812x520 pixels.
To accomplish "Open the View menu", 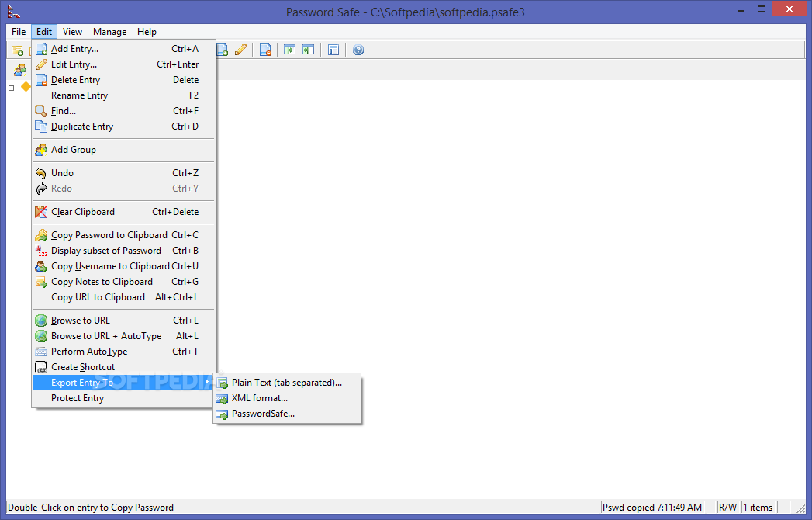I will point(72,32).
